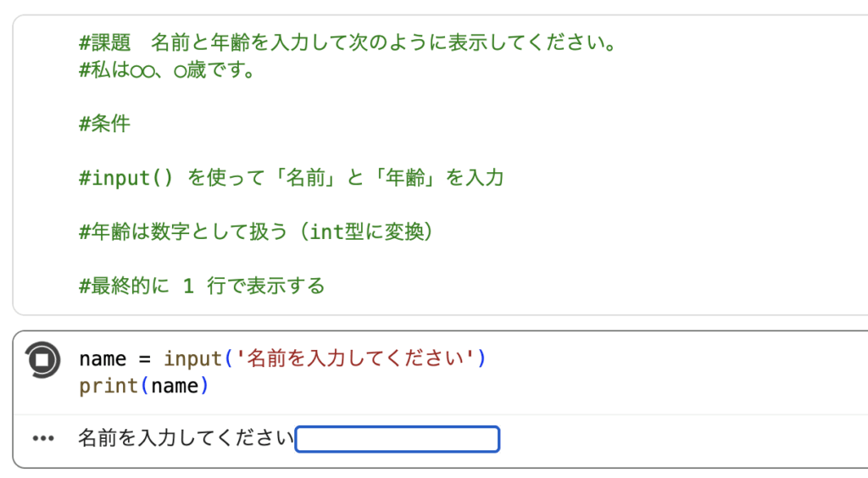Click the #最終的に 1 行で表示する comment
The width and height of the screenshot is (868, 478).
click(202, 286)
